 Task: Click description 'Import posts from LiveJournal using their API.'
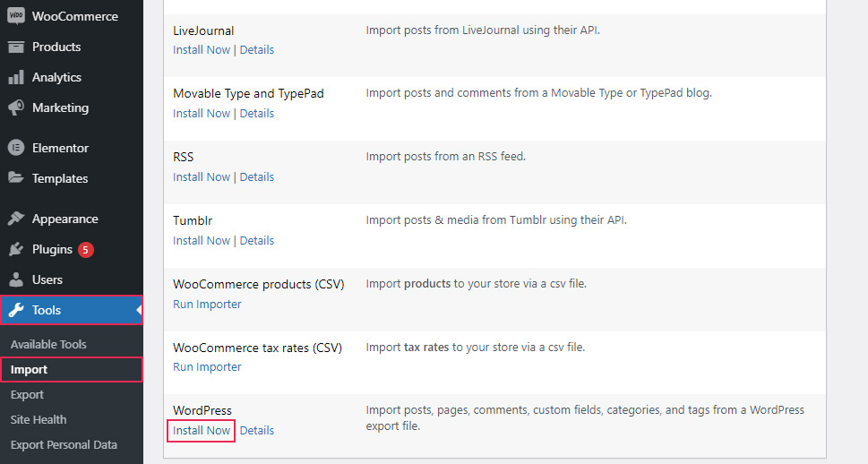click(483, 30)
